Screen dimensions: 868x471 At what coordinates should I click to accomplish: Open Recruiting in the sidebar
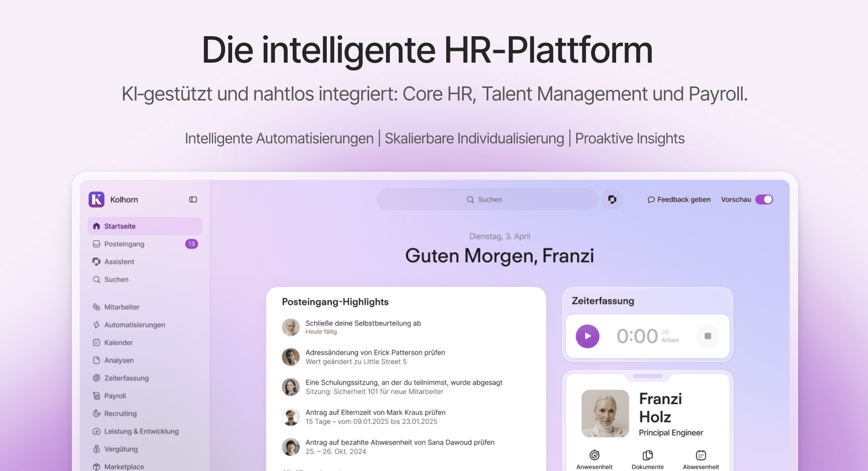(x=145, y=413)
